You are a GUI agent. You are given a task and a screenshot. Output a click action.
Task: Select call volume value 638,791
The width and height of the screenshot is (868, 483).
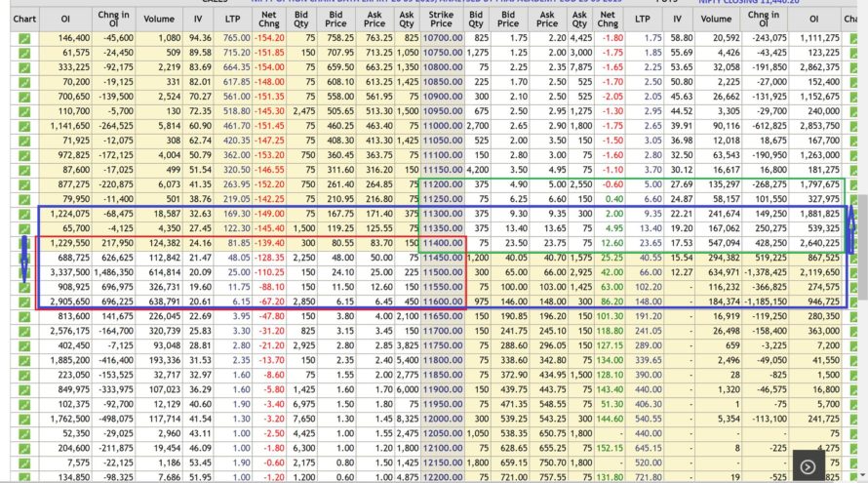coord(165,302)
